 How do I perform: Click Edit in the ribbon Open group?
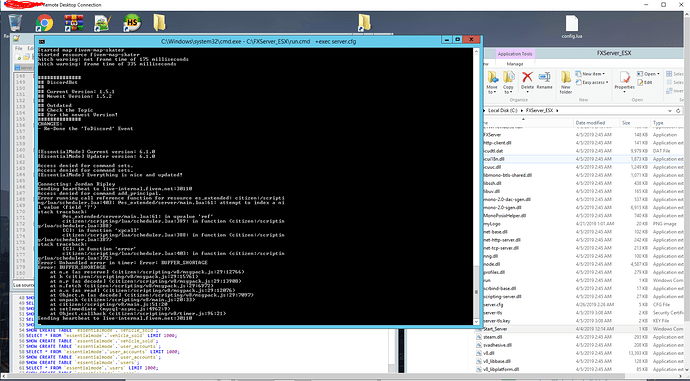pos(645,82)
